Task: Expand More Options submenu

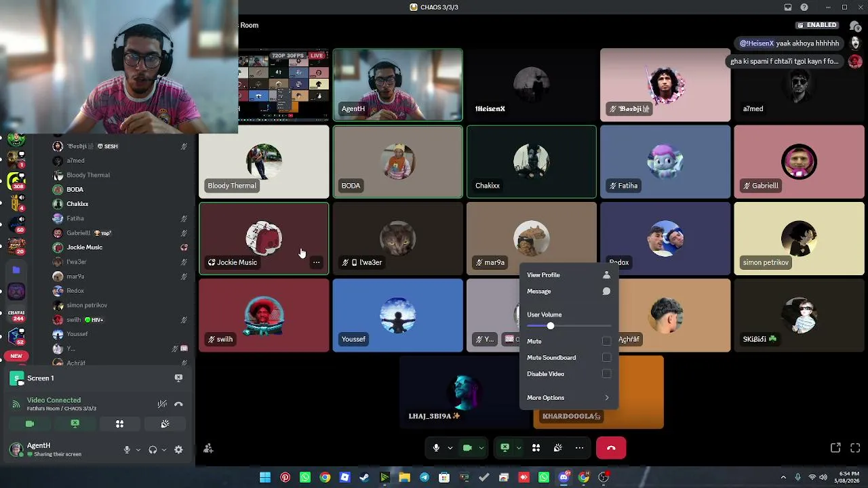Action: pyautogui.click(x=568, y=398)
